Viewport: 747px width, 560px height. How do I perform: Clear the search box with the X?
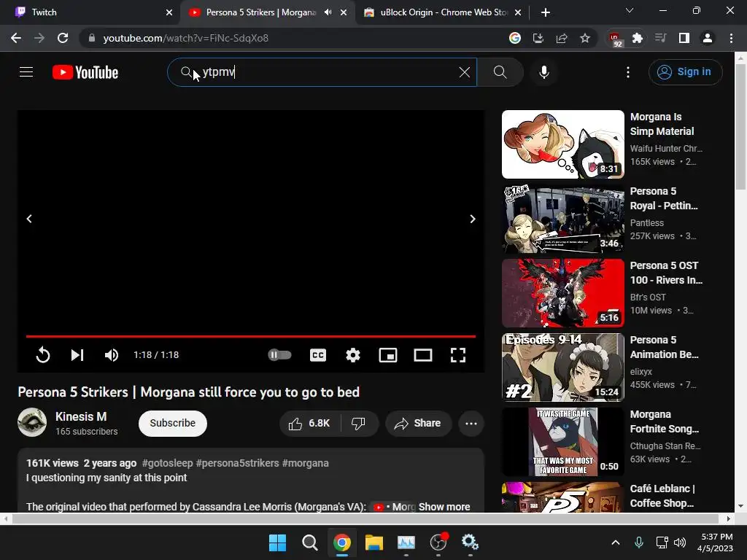465,72
